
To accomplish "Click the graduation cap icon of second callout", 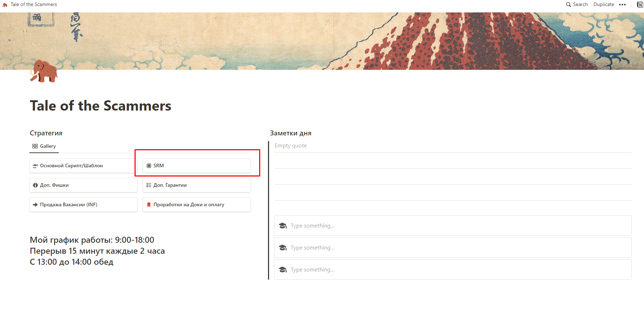I will (283, 248).
